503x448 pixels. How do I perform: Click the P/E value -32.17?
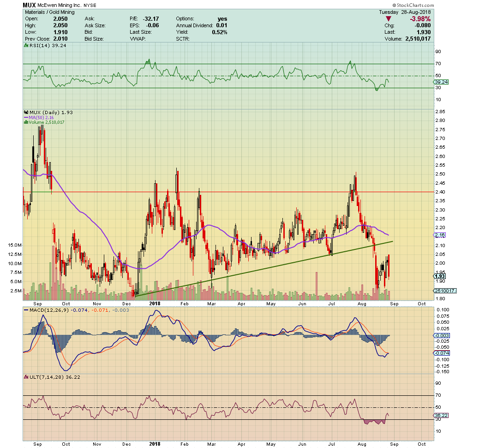151,19
